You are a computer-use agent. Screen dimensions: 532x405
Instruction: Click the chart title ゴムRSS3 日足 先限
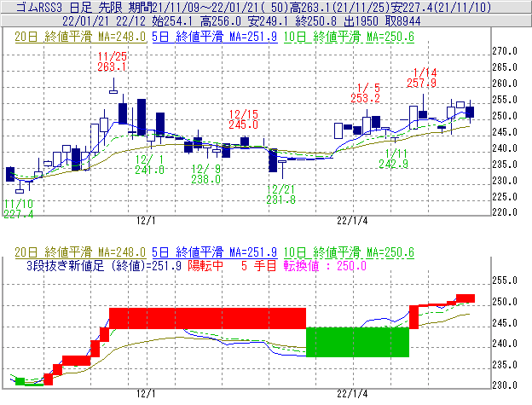coord(69,7)
